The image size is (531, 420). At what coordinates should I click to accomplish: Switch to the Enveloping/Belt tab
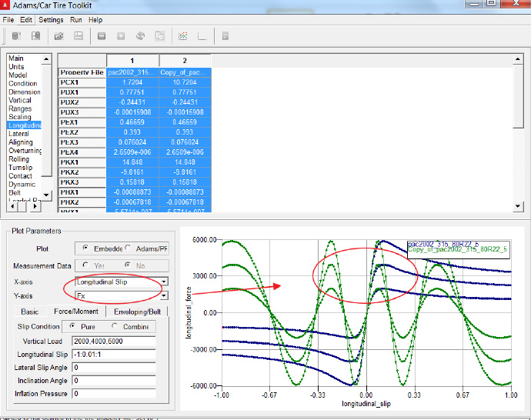(x=137, y=312)
